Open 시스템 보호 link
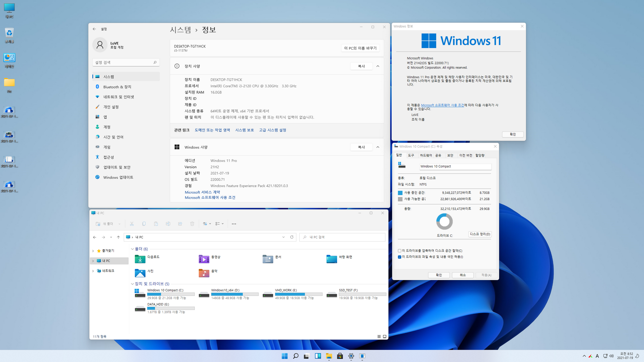Image resolution: width=644 pixels, height=362 pixels. click(x=244, y=130)
